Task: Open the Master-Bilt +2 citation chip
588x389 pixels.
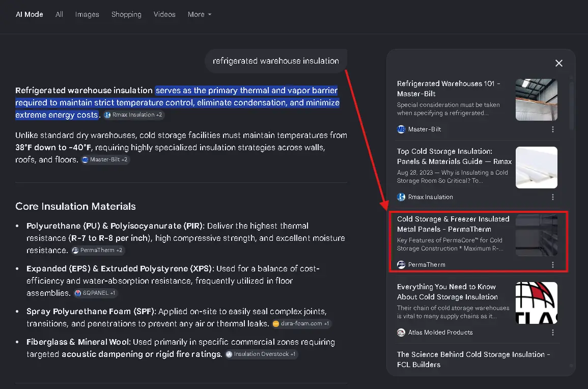Action: tap(105, 159)
